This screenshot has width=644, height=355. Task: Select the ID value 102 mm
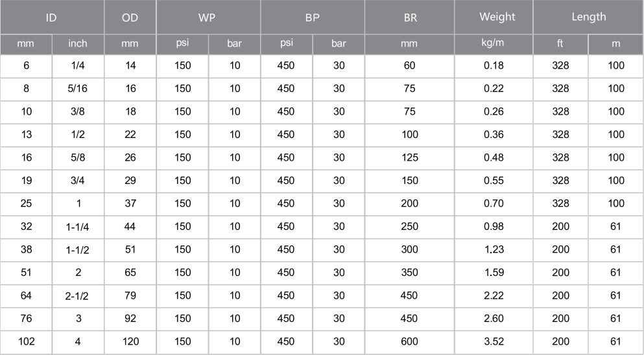click(x=27, y=341)
